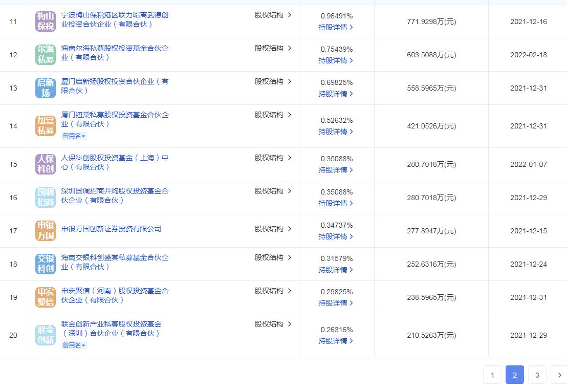Open 股权结构 for row 20
Image resolution: width=567 pixels, height=392 pixels.
[273, 324]
